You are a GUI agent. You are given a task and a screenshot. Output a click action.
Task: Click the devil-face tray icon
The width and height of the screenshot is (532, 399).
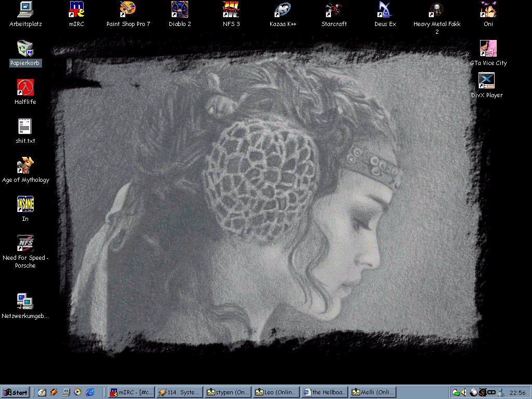[x=482, y=393]
